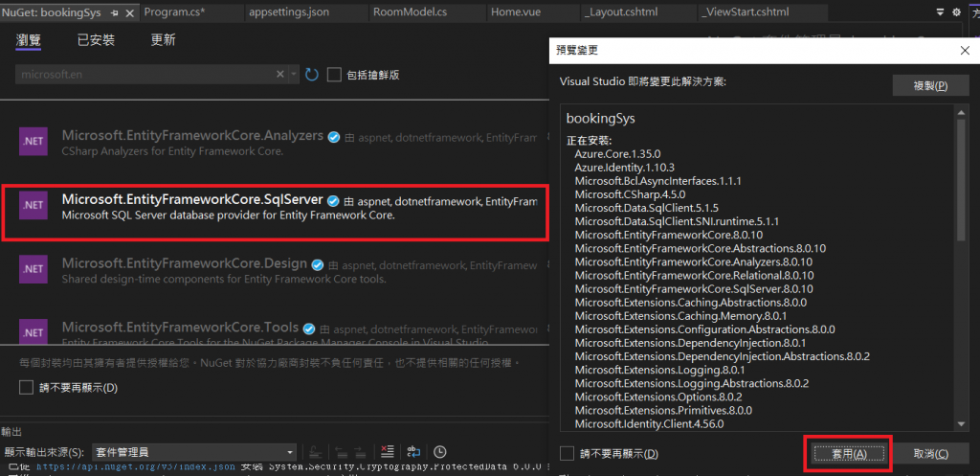The width and height of the screenshot is (980, 476).
Task: Click Microsoft.Extensions.Caching.Memory.8.0.1 entry
Action: [680, 316]
